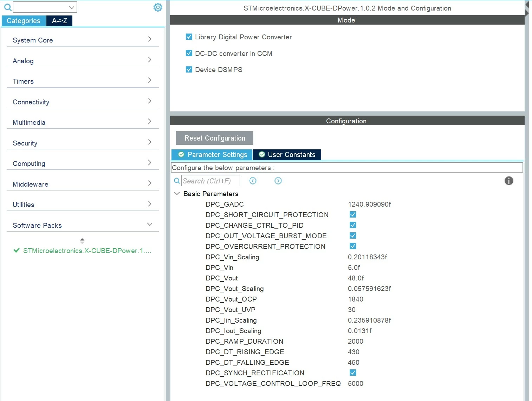Click the panel collapse arrows at top right
Viewport: 532px width, 401px height.
pos(527,9)
